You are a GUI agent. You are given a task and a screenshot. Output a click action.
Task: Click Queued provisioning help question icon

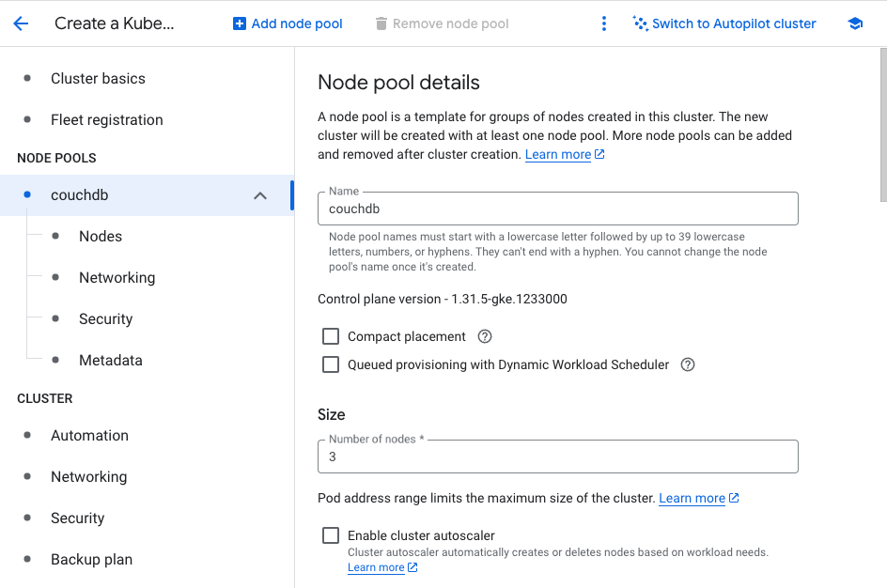[x=687, y=364]
